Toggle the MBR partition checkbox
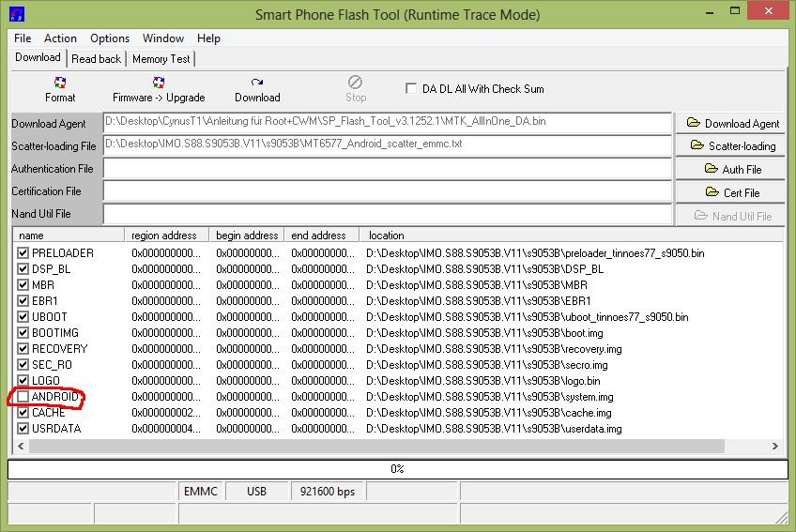This screenshot has height=532, width=796. pyautogui.click(x=23, y=285)
